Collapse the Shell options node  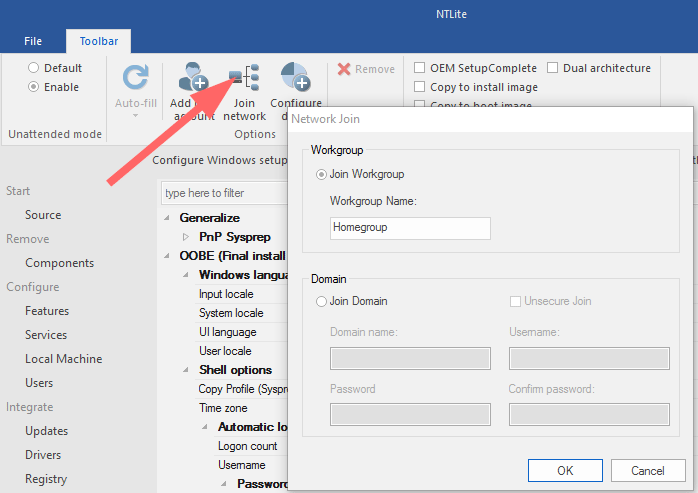(186, 370)
